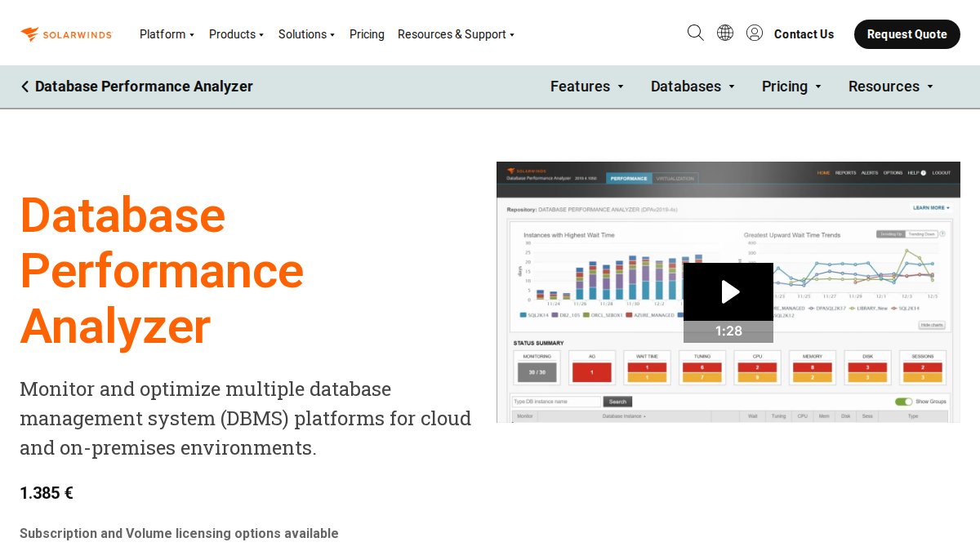
Task: Click the back chevron beside Database Performance Analyzer
Action: pyautogui.click(x=24, y=87)
